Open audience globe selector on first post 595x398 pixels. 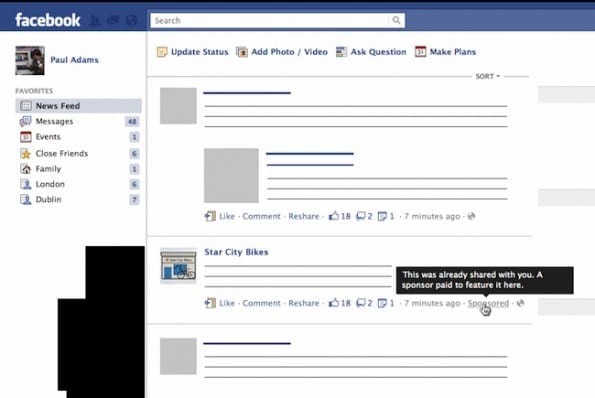tap(471, 216)
